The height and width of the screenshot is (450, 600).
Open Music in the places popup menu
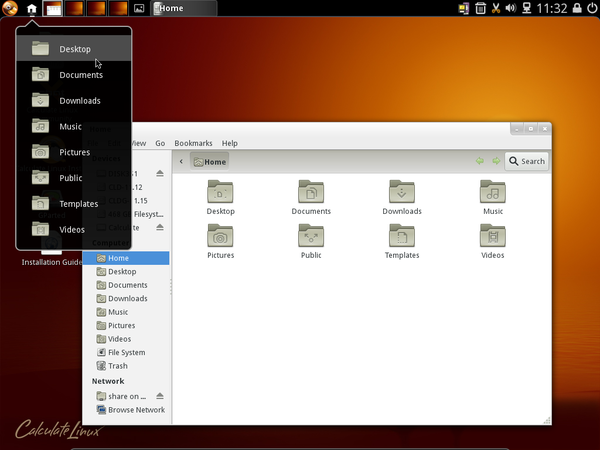pos(73,126)
